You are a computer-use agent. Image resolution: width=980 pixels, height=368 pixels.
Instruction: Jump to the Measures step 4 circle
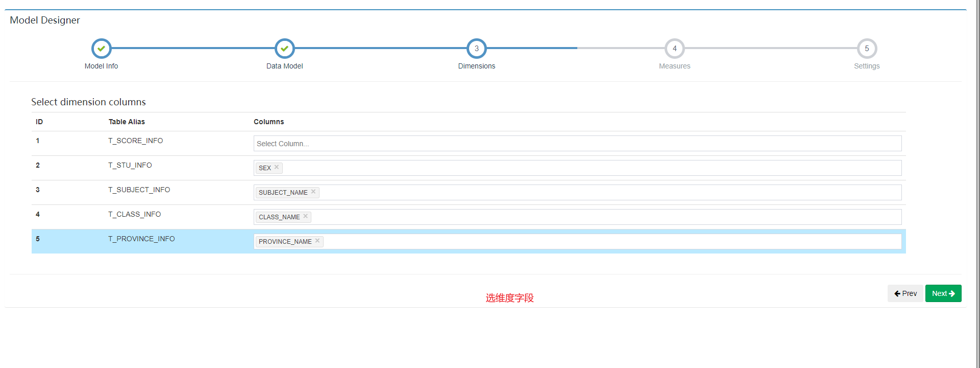click(674, 49)
